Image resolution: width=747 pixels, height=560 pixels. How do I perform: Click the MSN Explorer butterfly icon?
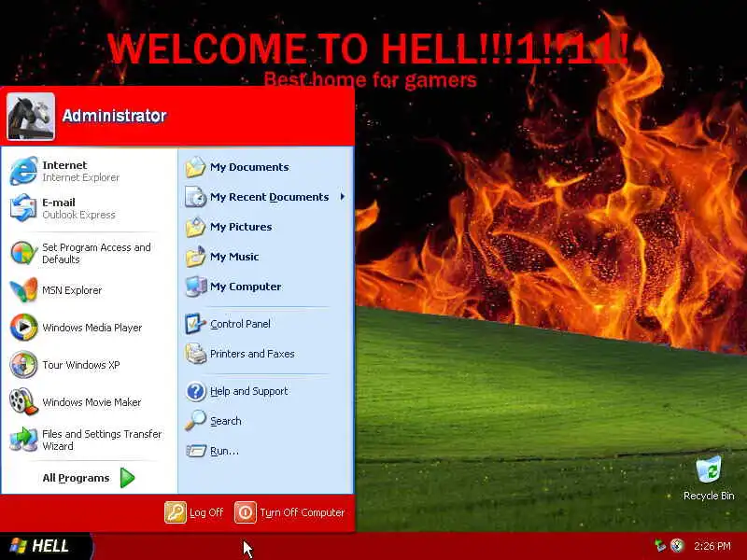click(x=22, y=290)
